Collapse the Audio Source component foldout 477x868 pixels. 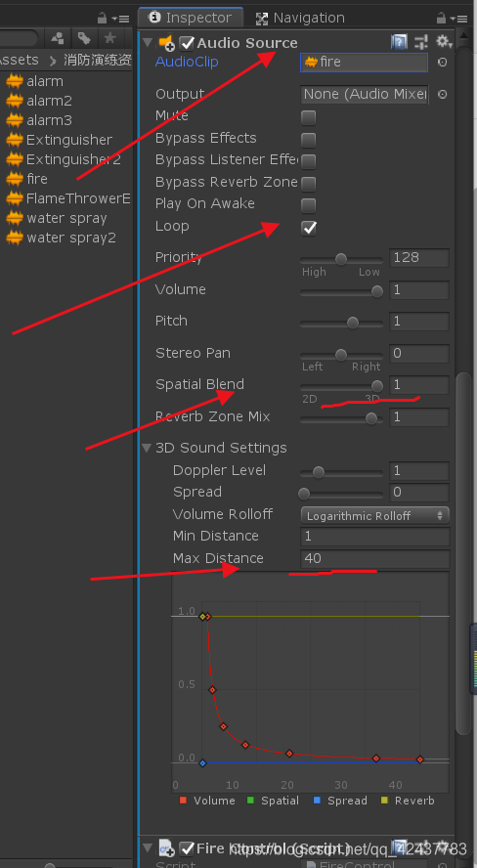pyautogui.click(x=148, y=43)
